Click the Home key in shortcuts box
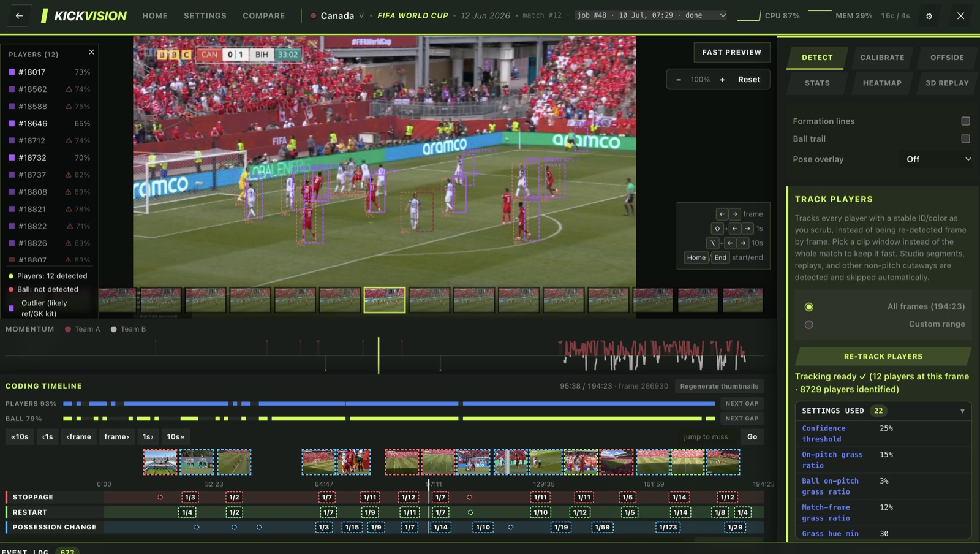980x554 pixels. 696,258
